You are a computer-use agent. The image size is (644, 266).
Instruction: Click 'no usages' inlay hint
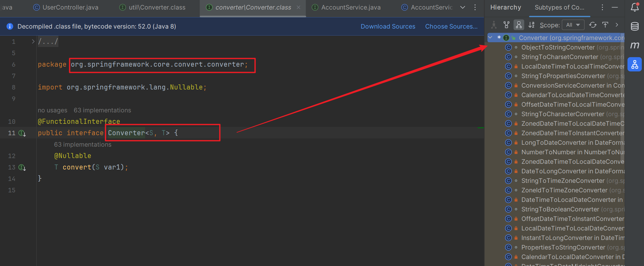(52, 110)
